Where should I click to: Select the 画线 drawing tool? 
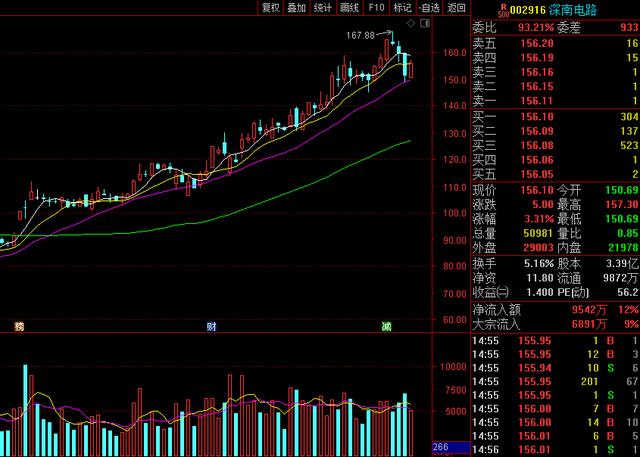[350, 7]
